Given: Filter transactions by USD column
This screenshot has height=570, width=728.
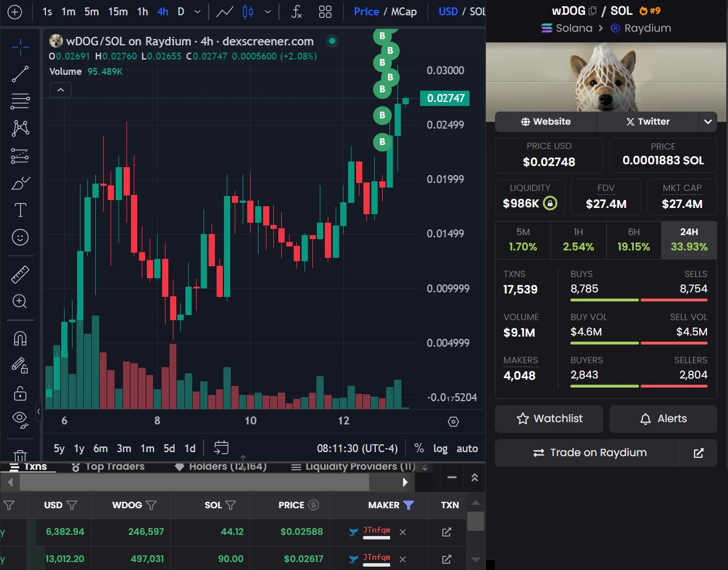Looking at the screenshot, I should [x=72, y=505].
